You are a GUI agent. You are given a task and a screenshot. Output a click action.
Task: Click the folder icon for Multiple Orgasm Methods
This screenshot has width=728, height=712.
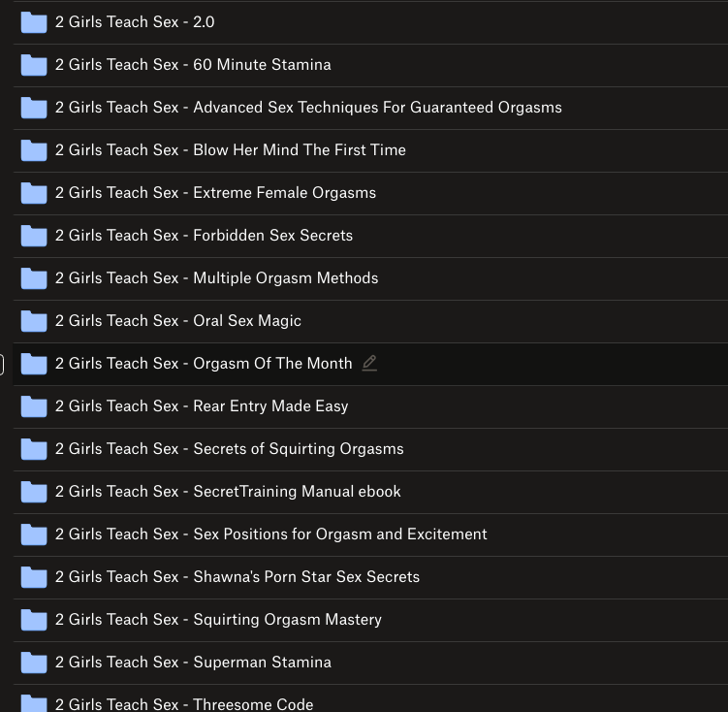[x=34, y=278]
